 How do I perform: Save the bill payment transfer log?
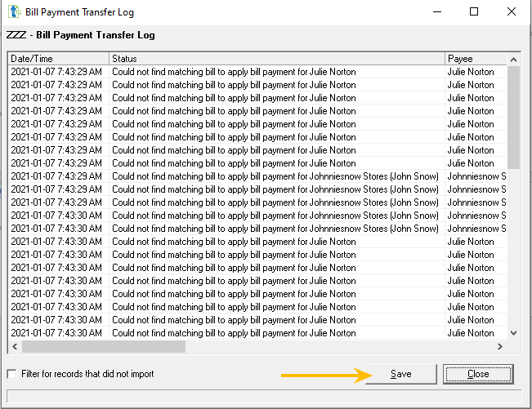pos(401,374)
